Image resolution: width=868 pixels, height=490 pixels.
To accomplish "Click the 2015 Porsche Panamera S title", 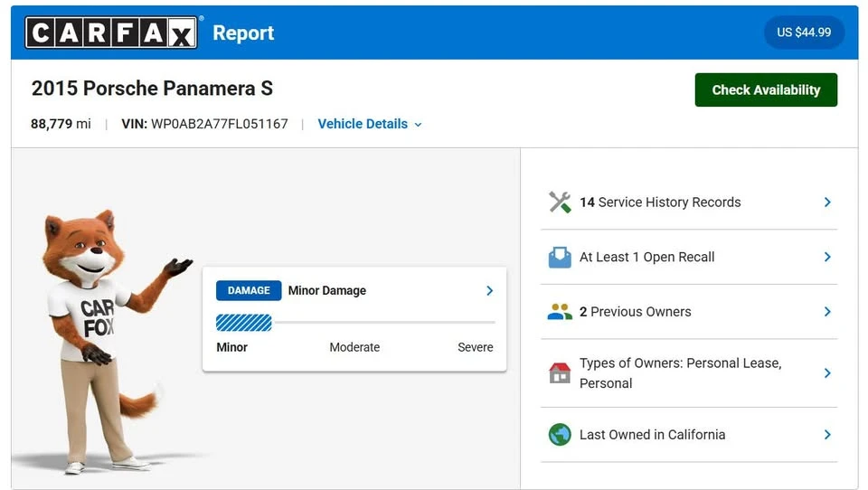I will (x=152, y=89).
